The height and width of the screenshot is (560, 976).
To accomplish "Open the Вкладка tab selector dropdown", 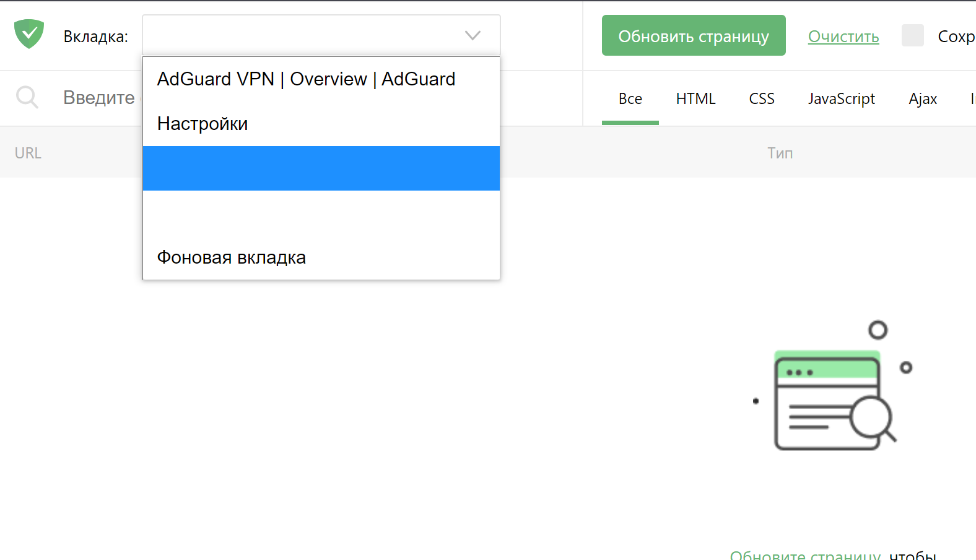I will point(321,35).
